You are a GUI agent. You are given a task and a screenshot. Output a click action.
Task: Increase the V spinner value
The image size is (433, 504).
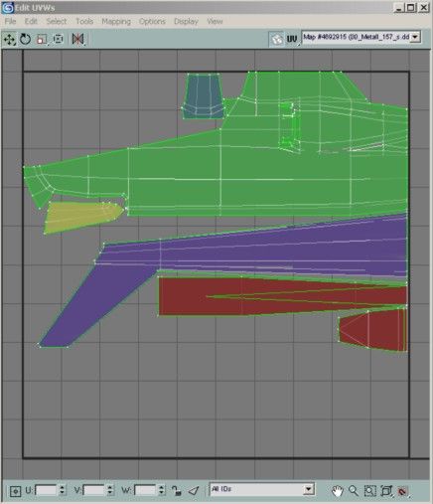point(110,487)
